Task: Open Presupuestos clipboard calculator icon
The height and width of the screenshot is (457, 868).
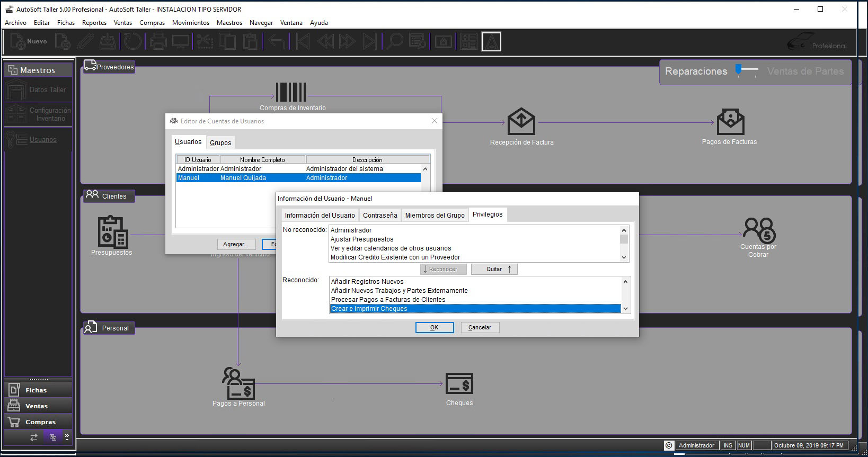Action: pos(112,232)
